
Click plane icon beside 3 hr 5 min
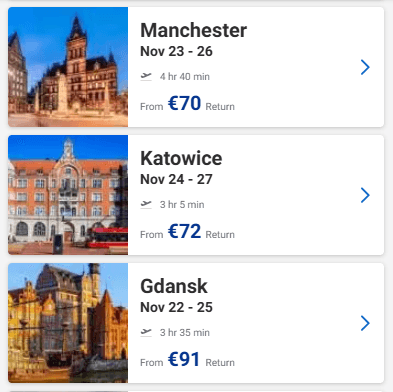146,204
